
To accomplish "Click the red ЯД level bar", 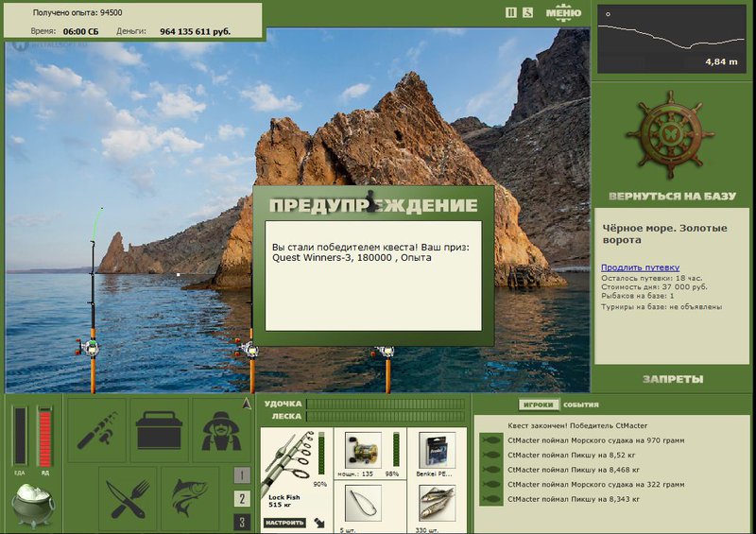I will tap(44, 437).
